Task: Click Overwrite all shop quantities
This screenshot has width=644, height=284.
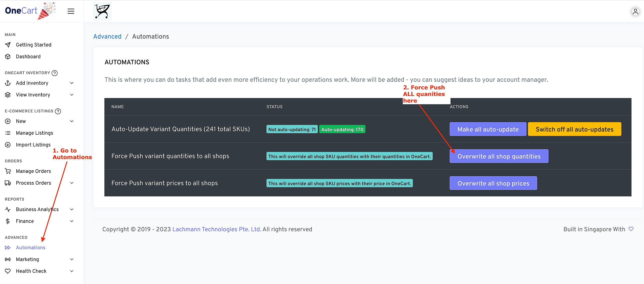Action: point(499,156)
